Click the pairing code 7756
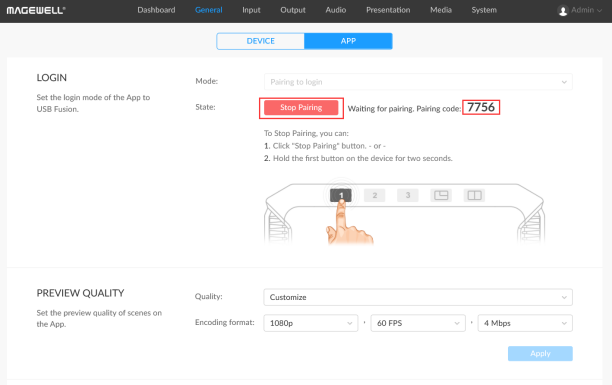 point(481,107)
